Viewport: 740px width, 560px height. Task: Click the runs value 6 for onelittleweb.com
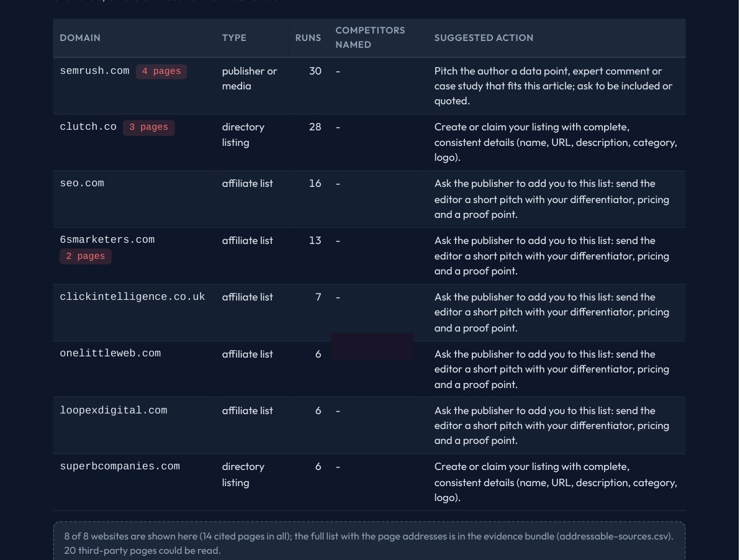pos(318,354)
